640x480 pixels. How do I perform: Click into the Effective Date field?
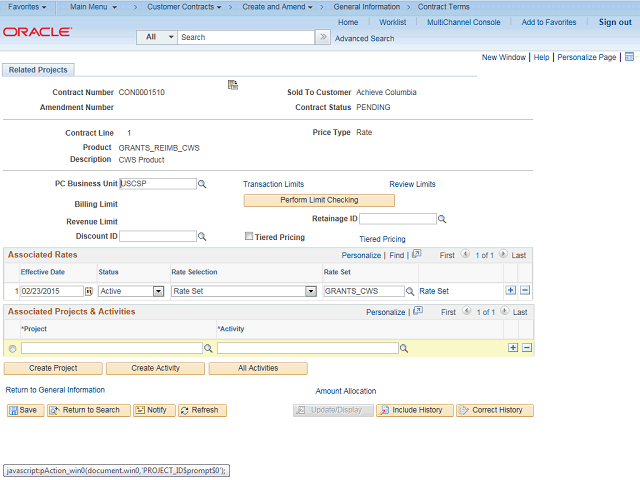pos(52,291)
